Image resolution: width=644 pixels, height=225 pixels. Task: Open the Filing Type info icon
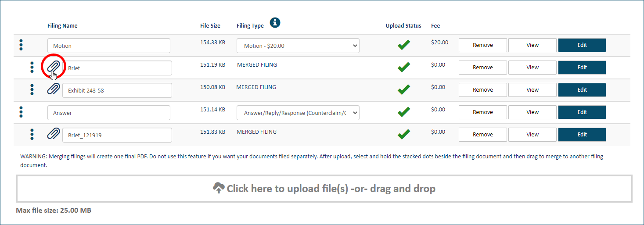[x=275, y=23]
